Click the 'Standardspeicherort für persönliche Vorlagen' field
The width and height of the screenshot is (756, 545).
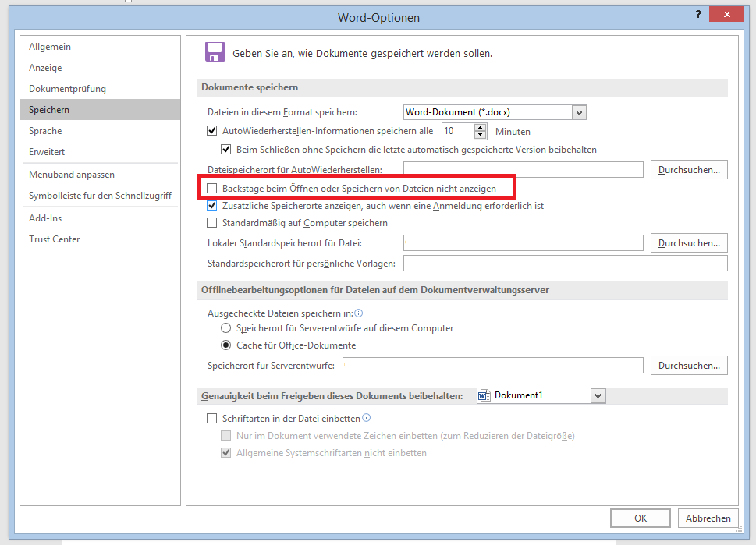coord(565,264)
